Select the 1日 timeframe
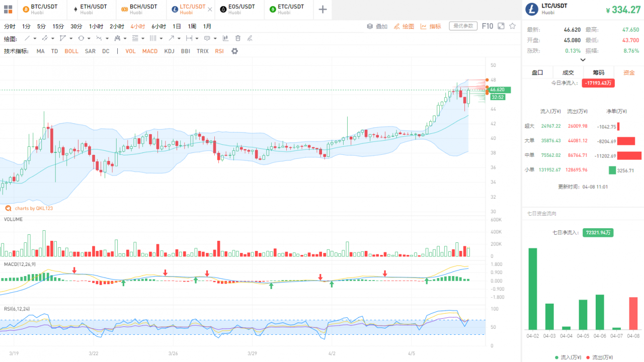The height and width of the screenshot is (362, 644). pyautogui.click(x=177, y=26)
